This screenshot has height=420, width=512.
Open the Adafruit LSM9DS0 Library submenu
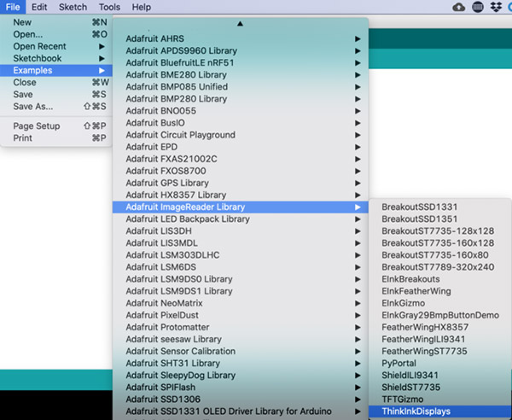(241, 279)
